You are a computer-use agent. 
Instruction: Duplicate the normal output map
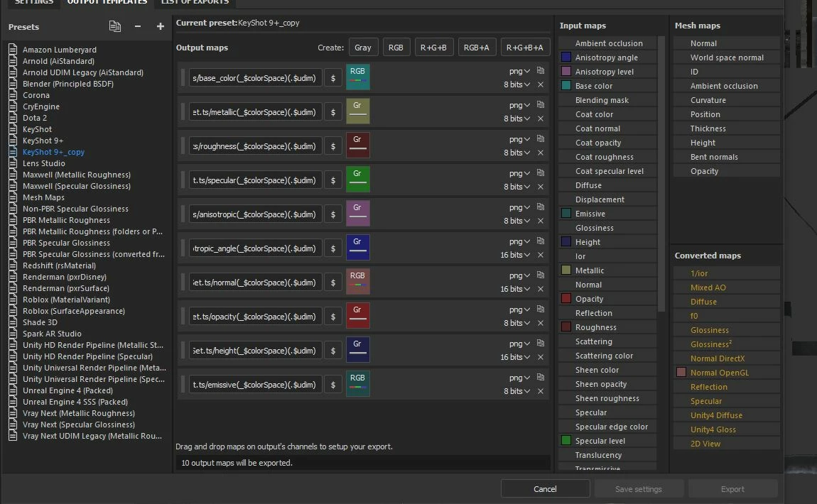(x=541, y=275)
